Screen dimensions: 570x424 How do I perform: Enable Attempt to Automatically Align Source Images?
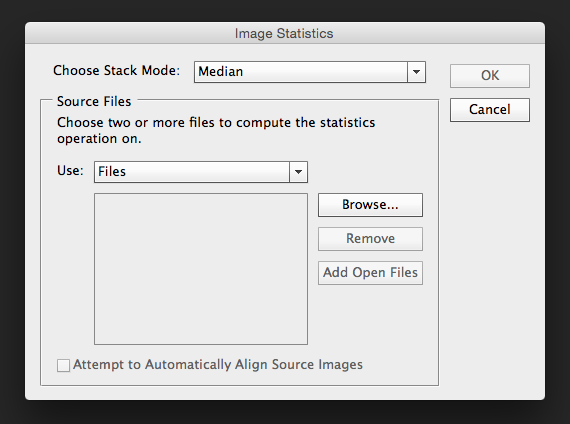coord(64,365)
